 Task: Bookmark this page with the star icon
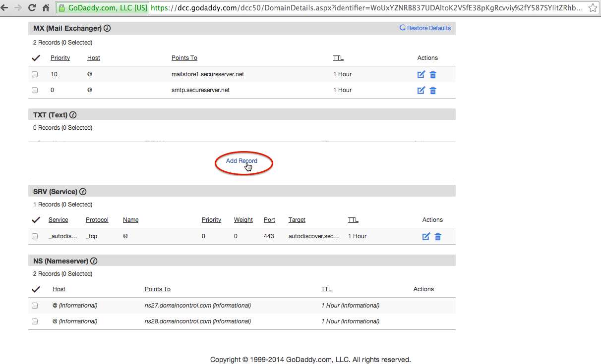(593, 8)
